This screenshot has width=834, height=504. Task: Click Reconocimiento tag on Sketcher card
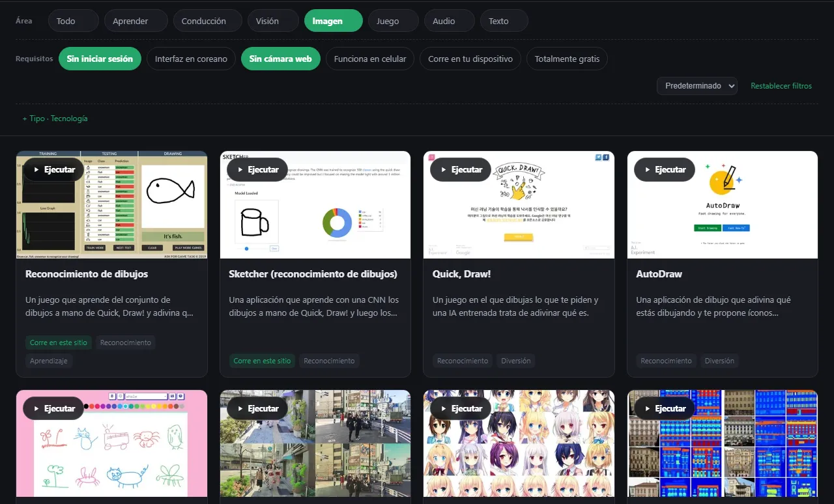point(329,361)
